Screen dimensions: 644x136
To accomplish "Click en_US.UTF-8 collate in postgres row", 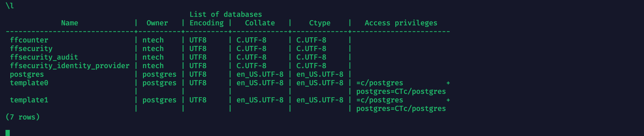I will (260, 74).
